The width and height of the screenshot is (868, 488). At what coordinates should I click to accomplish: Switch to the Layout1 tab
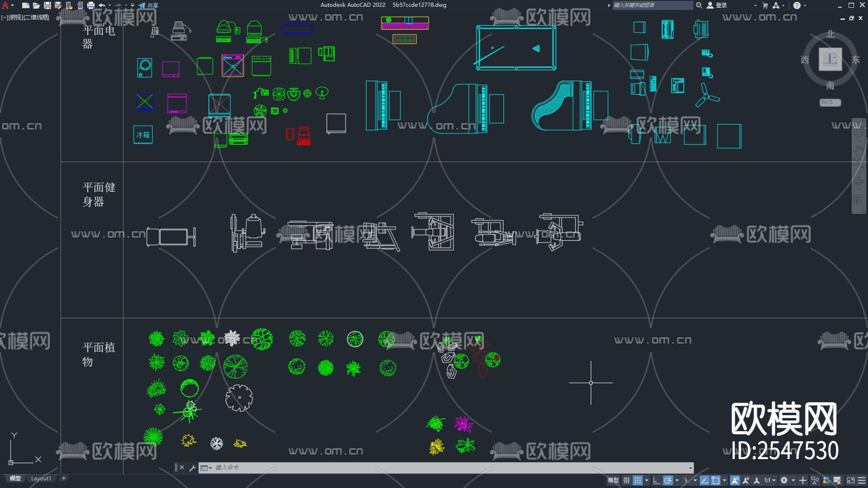point(41,478)
